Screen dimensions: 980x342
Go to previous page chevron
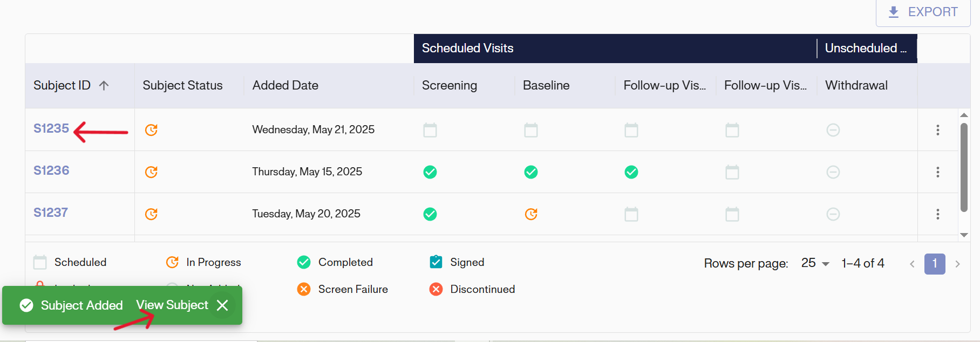pyautogui.click(x=912, y=264)
